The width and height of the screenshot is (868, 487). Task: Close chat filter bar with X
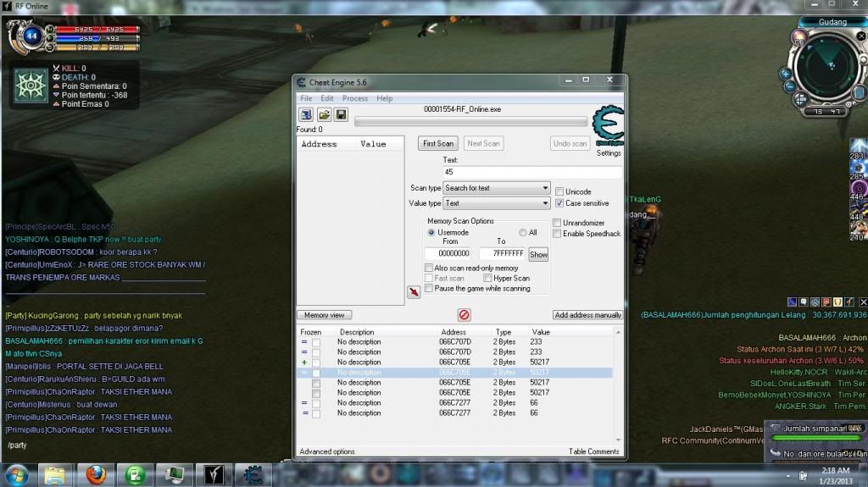point(862,302)
